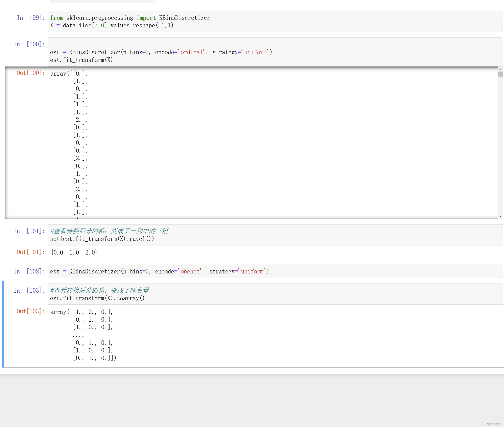The image size is (504, 427).
Task: Click the '...,' ellipsis line in Out[103]
Action: (x=78, y=336)
